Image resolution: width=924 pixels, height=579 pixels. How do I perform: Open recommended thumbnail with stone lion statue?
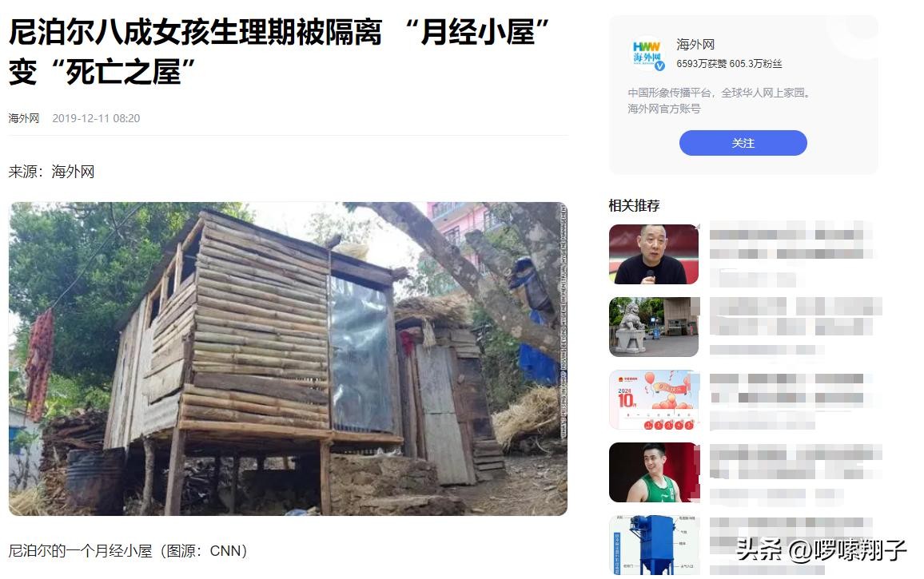coord(654,327)
